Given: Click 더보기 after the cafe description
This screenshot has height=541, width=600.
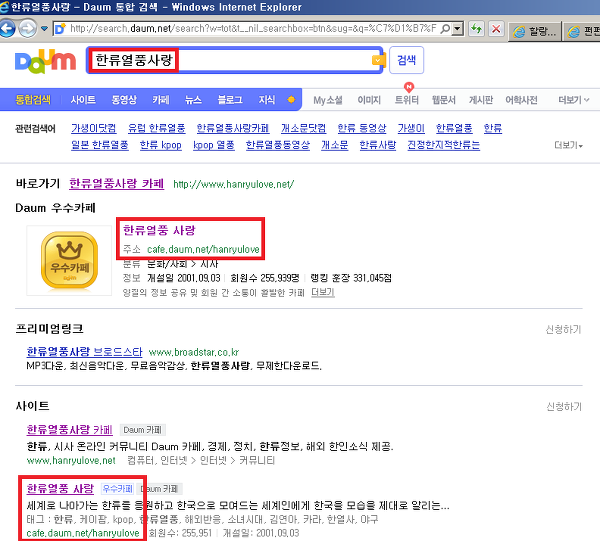Looking at the screenshot, I should [323, 292].
